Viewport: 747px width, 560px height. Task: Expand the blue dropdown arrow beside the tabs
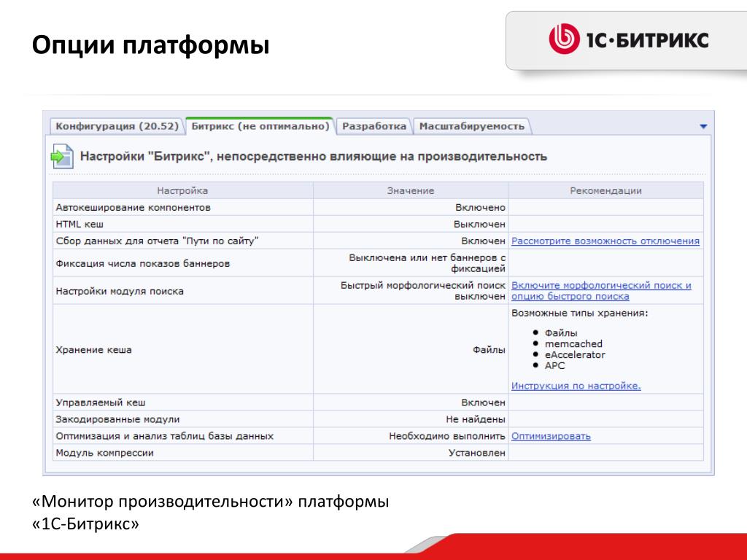click(x=703, y=127)
